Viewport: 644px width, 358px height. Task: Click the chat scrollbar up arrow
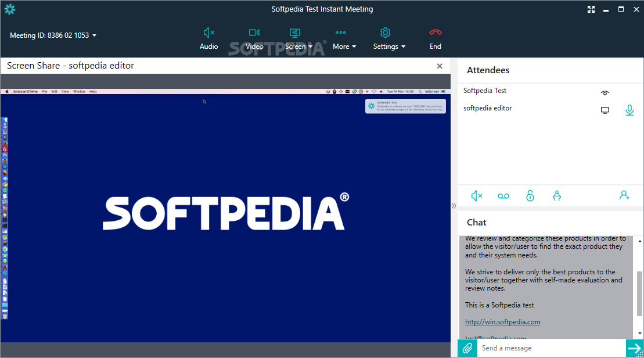click(640, 241)
